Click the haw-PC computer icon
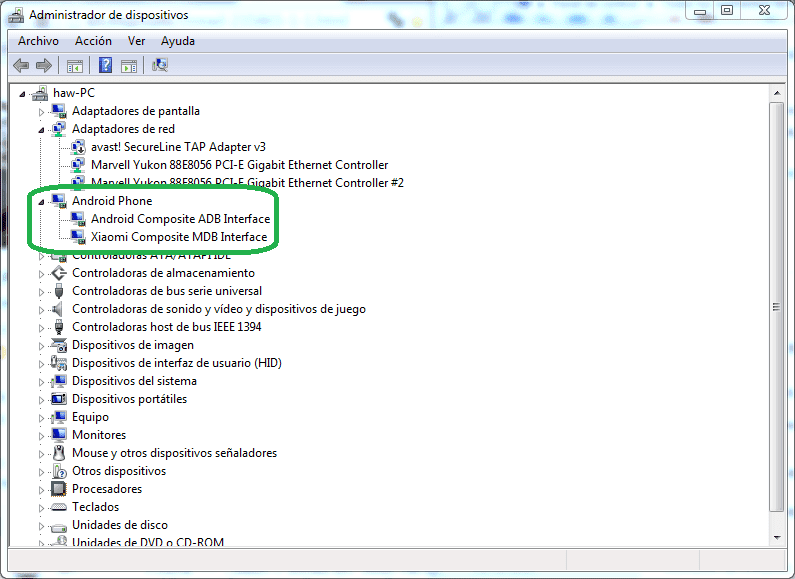The height and width of the screenshot is (579, 795). click(40, 93)
